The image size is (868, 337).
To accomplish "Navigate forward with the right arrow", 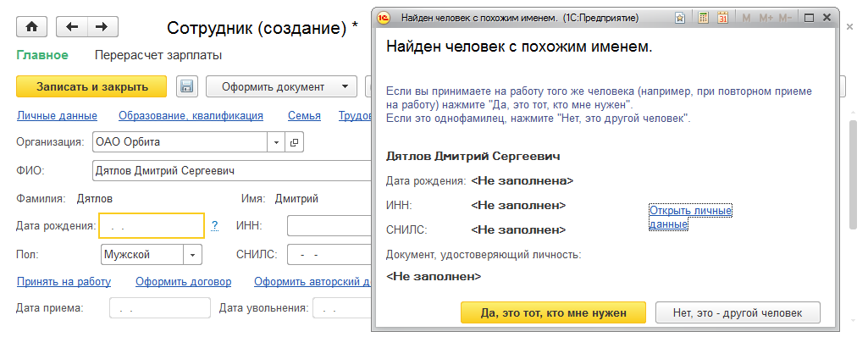I will [102, 26].
